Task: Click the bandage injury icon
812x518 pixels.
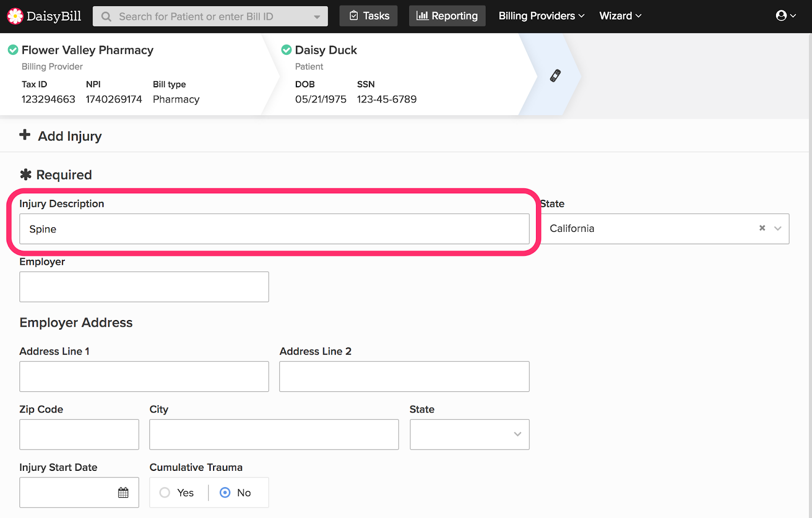Action: click(555, 76)
